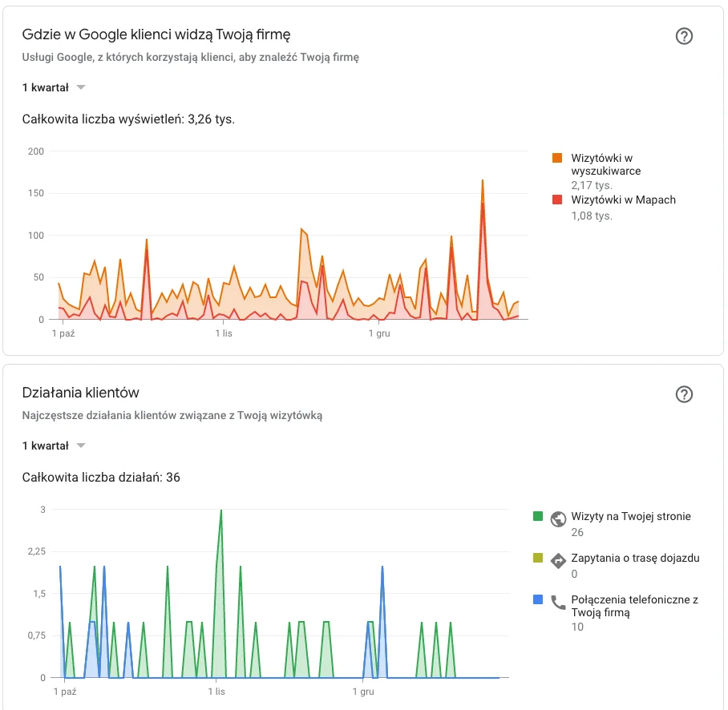Select the Zapytania o trasę dojazdu legend text
Viewport: 728px width, 710px height.
635,558
